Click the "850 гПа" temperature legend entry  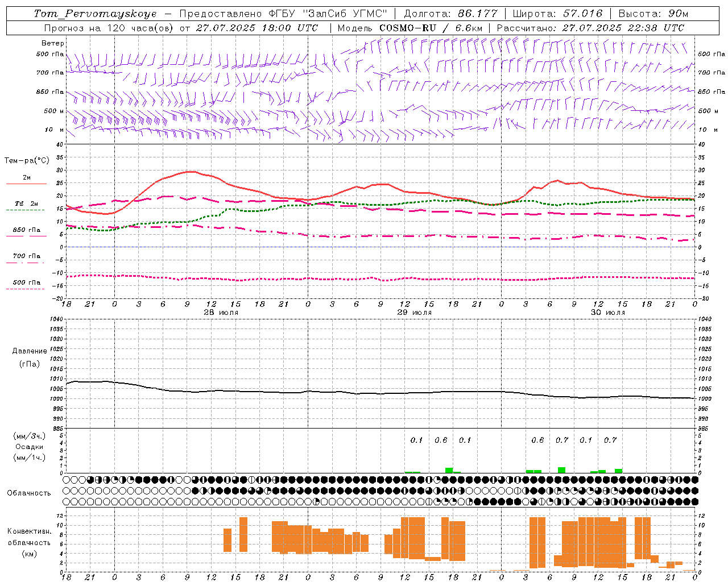coord(27,230)
